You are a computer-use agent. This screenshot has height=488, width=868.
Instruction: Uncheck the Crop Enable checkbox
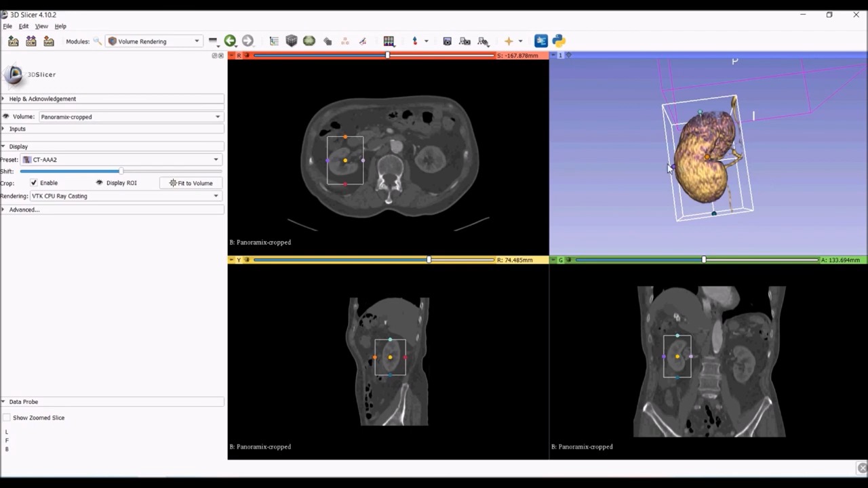34,183
